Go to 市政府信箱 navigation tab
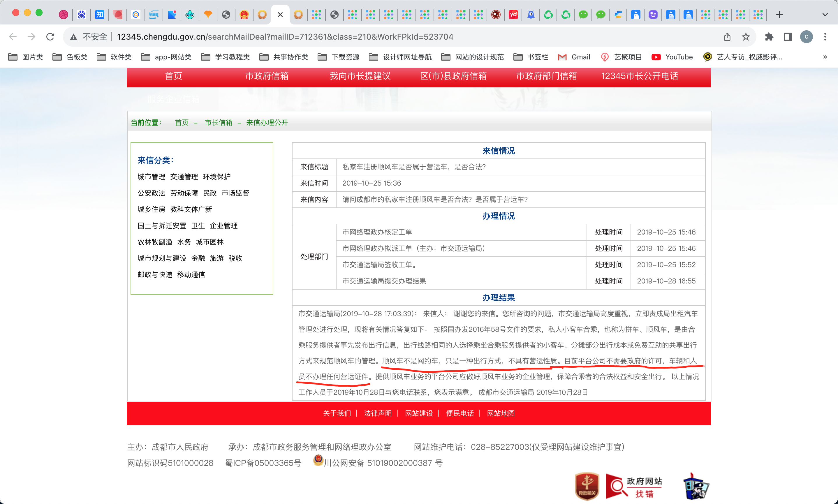Image resolution: width=838 pixels, height=504 pixels. [267, 76]
